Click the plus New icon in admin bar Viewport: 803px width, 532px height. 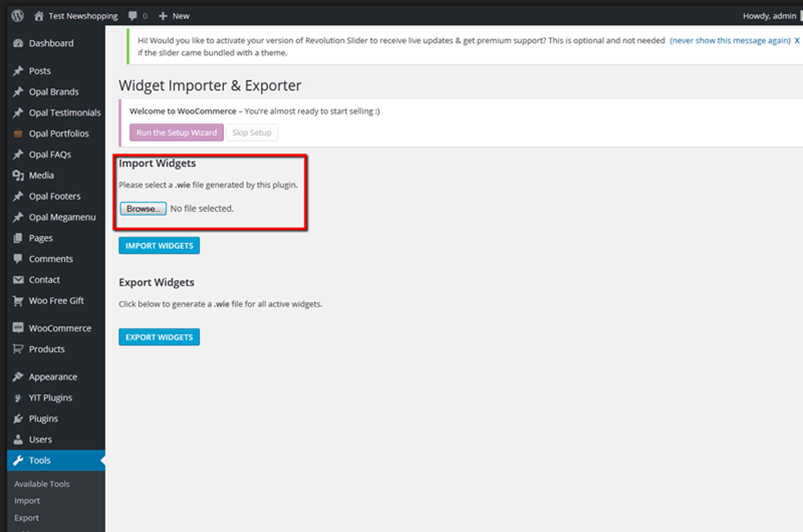[x=163, y=15]
